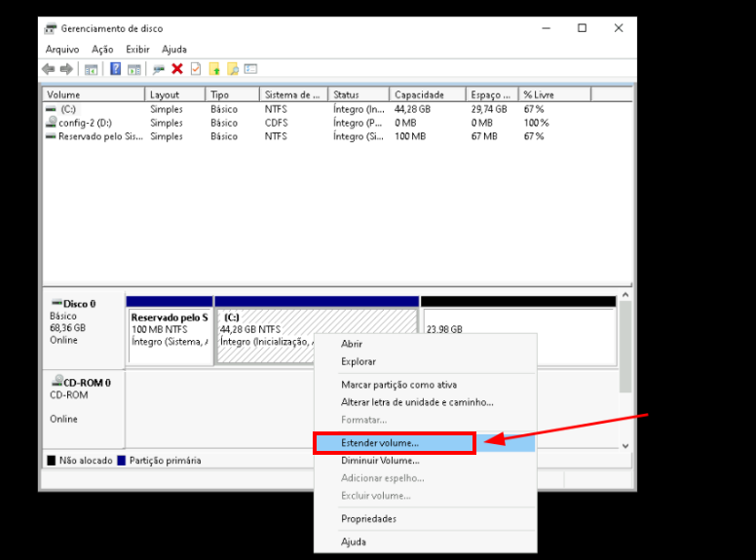Sort by the Capacidade column header
Screen dimensions: 756x560
click(x=428, y=94)
